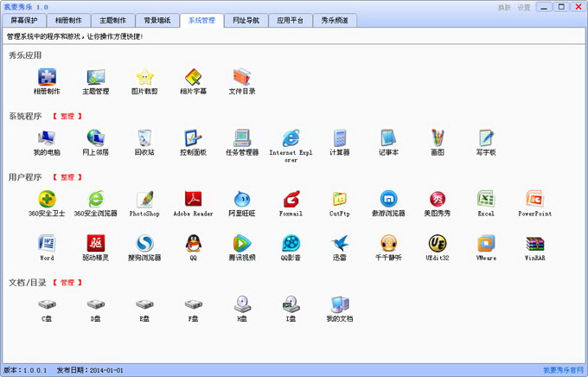
Task: Open the 相册制作 album maker icon
Action: click(x=47, y=77)
